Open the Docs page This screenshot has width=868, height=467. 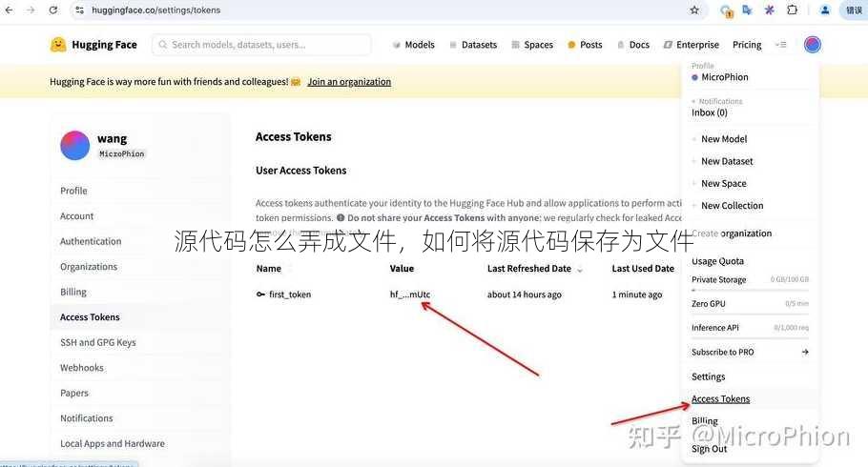[633, 45]
